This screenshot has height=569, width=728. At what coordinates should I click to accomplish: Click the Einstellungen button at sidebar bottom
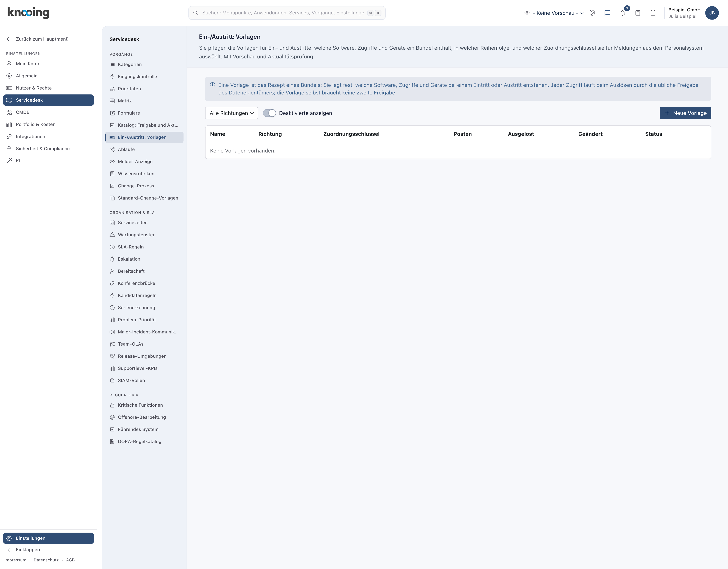[x=48, y=538]
